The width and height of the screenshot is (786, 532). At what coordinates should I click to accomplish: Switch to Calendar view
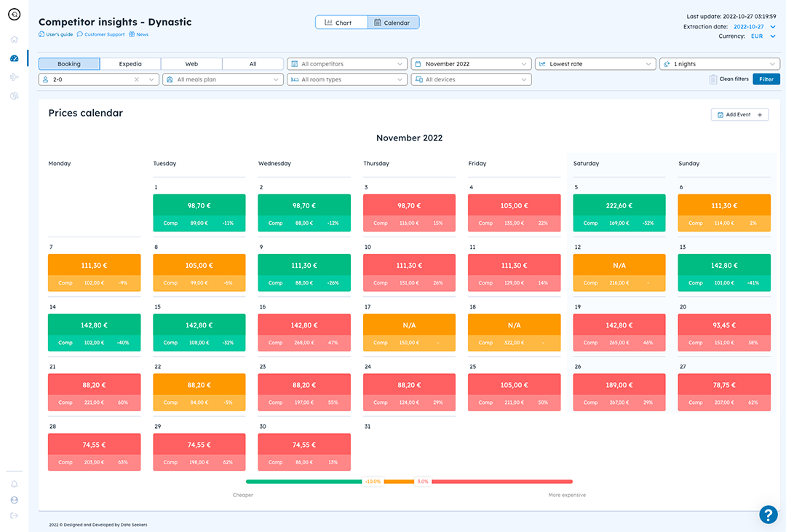point(394,23)
